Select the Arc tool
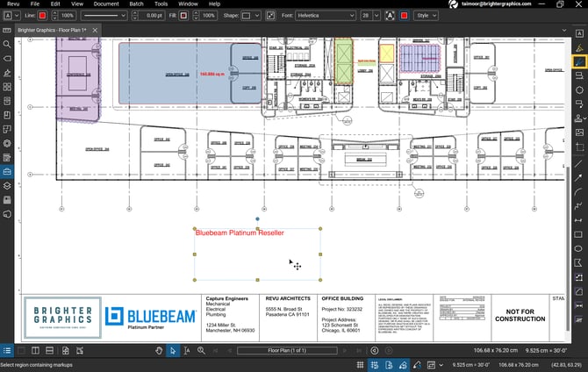Viewport: 588px width, 372px height. pyautogui.click(x=578, y=191)
